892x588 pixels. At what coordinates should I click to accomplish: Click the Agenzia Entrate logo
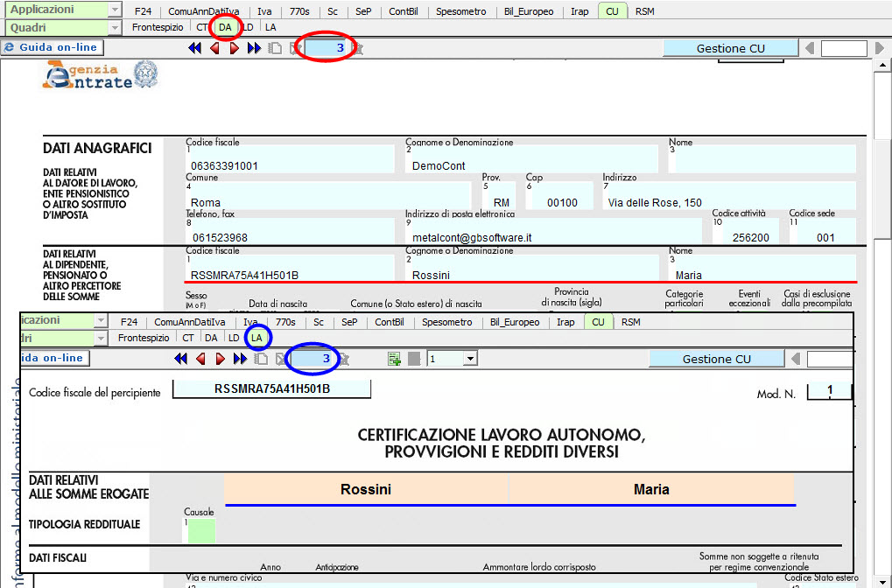point(100,75)
